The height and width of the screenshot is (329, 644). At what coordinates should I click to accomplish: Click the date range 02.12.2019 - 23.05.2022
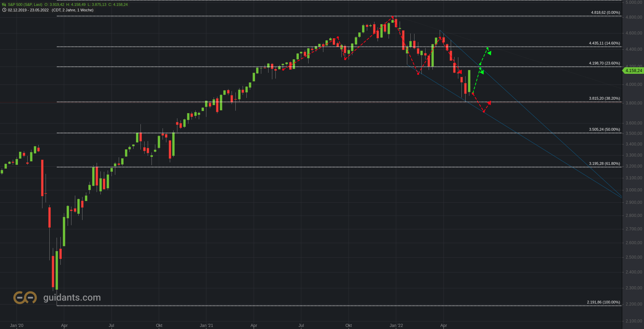28,10
